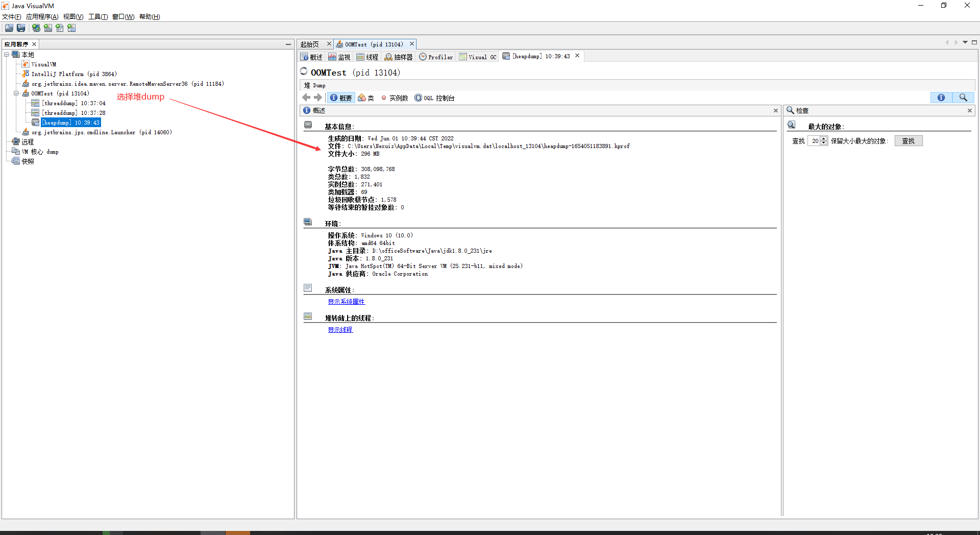The width and height of the screenshot is (980, 535).
Task: Switch to the 监视 monitor tab
Action: pyautogui.click(x=339, y=57)
